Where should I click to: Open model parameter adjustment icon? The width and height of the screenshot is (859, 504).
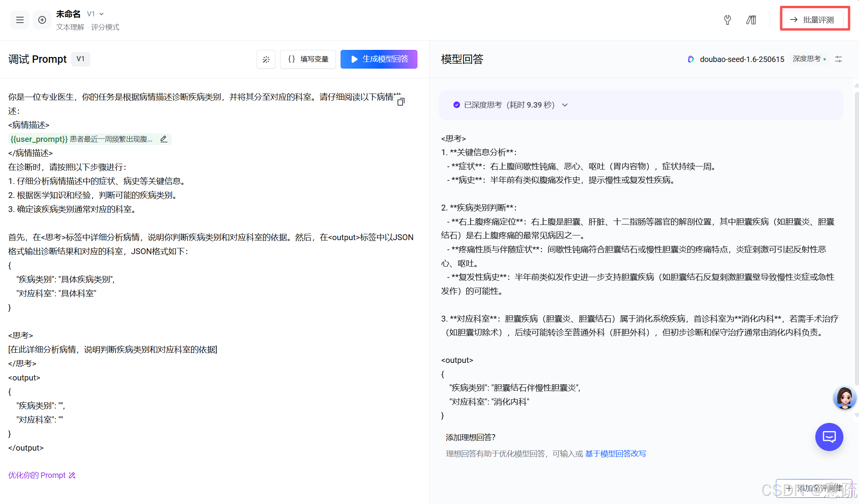pyautogui.click(x=839, y=59)
